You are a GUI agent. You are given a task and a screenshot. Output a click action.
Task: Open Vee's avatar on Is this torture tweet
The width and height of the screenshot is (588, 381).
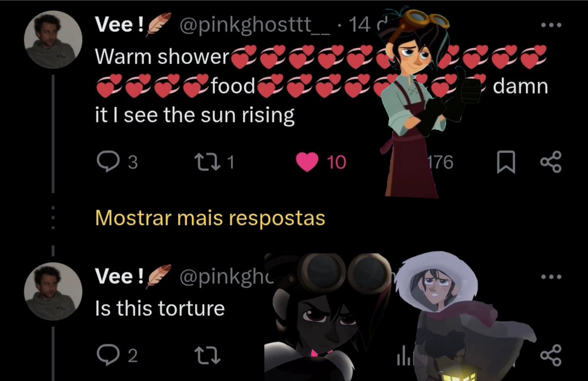pyautogui.click(x=53, y=291)
